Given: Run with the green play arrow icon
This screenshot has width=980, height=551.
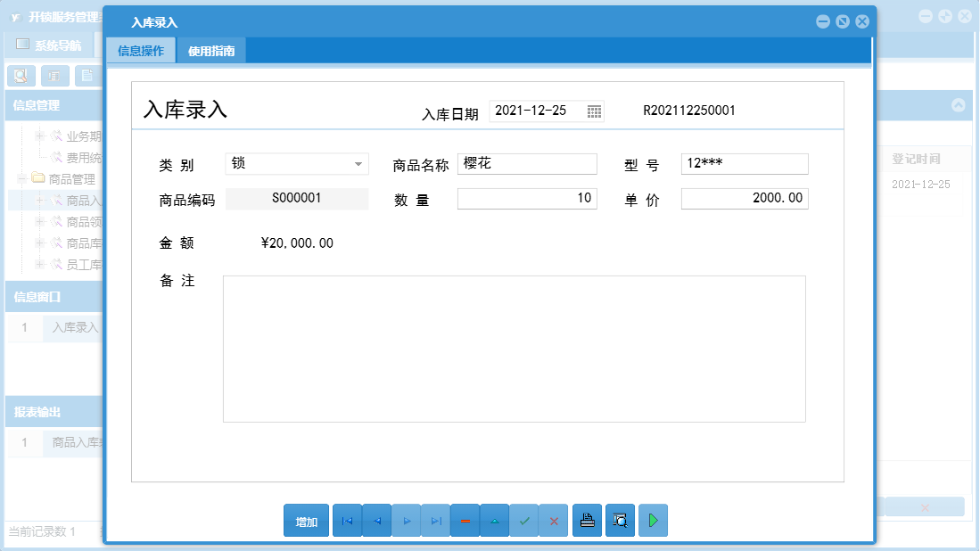Looking at the screenshot, I should coord(653,520).
